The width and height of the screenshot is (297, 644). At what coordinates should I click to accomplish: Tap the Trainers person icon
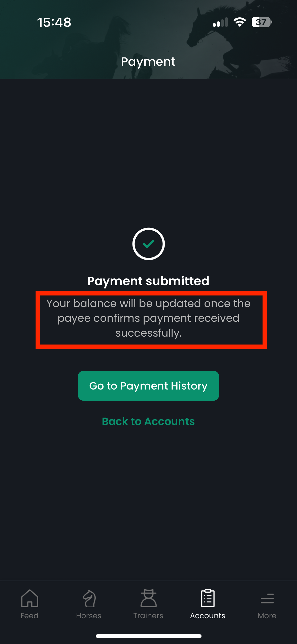coord(148,598)
